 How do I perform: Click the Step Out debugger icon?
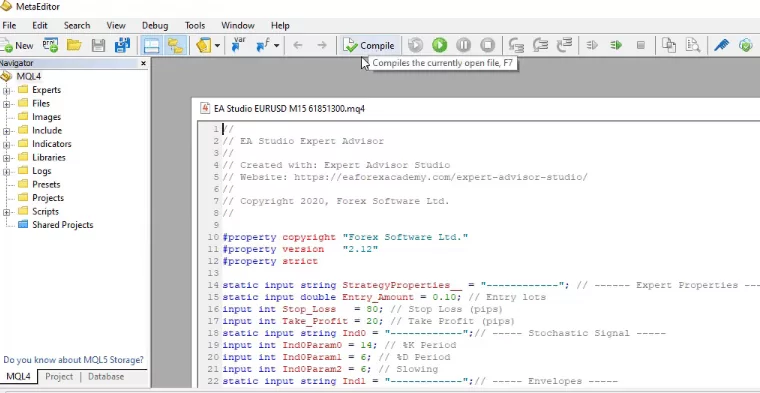[564, 46]
